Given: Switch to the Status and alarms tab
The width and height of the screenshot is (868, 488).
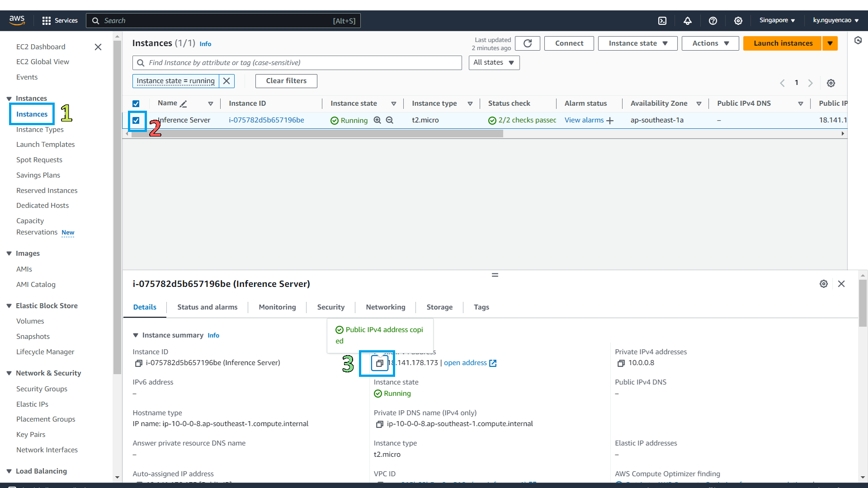Looking at the screenshot, I should (x=207, y=307).
